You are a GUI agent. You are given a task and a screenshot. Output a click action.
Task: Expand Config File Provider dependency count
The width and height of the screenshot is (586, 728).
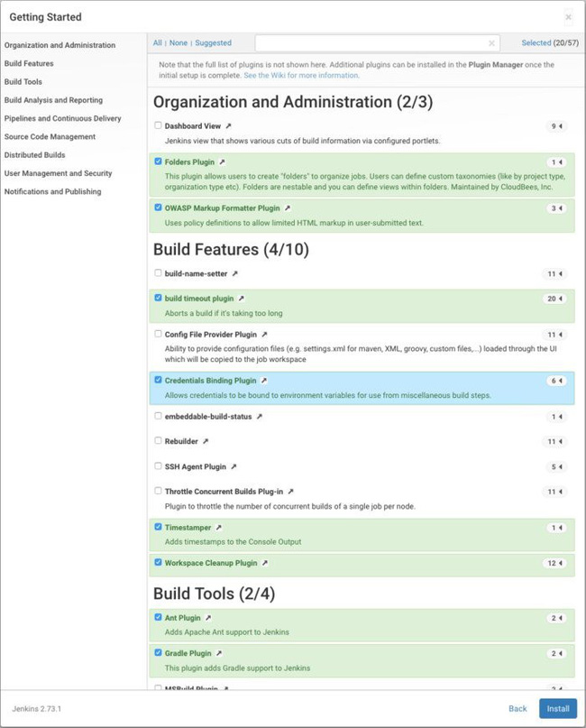click(x=554, y=335)
